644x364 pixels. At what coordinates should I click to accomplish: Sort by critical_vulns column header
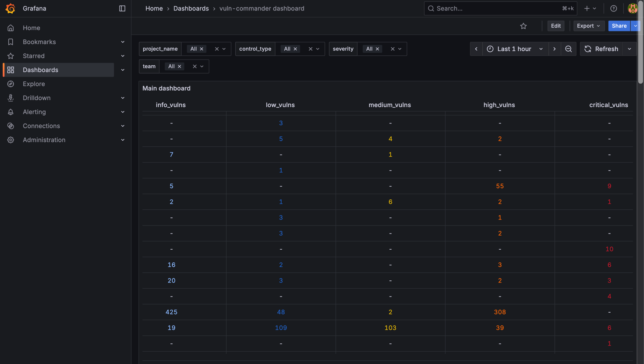pyautogui.click(x=609, y=105)
